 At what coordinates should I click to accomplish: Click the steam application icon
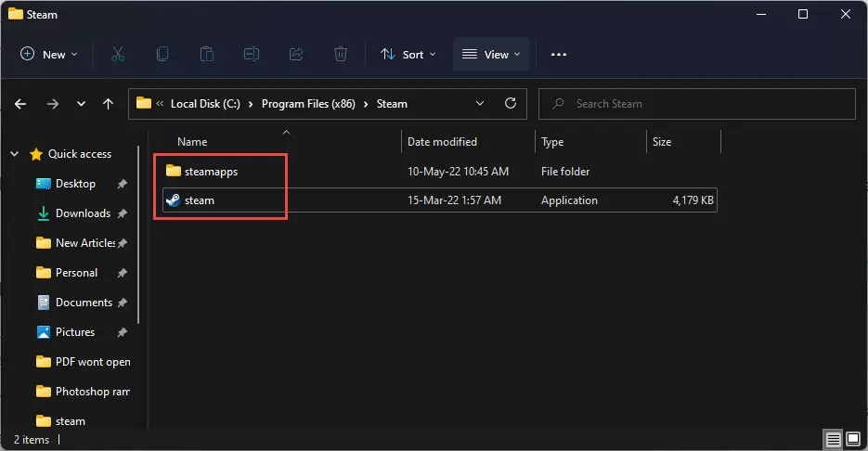pyautogui.click(x=174, y=200)
